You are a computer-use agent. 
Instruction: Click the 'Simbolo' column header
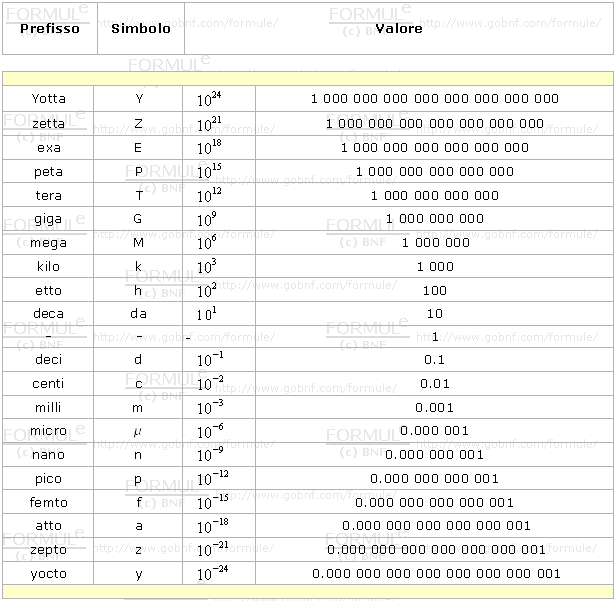point(141,28)
